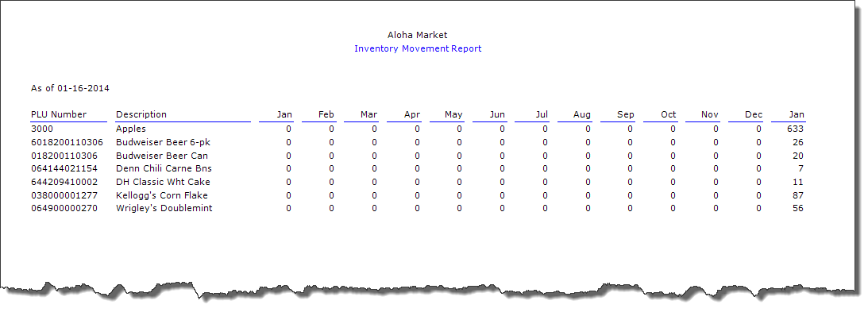868x316 pixels.
Task: Click the Jun column header
Action: (x=497, y=114)
